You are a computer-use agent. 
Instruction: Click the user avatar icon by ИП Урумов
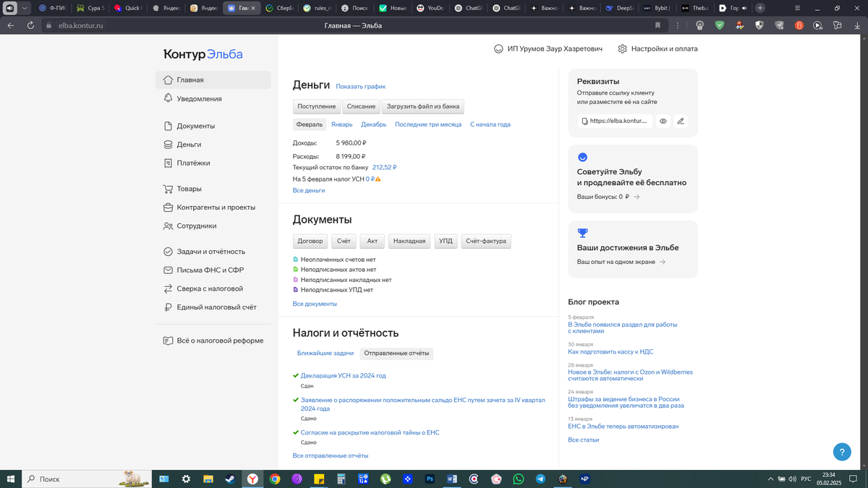pyautogui.click(x=498, y=49)
